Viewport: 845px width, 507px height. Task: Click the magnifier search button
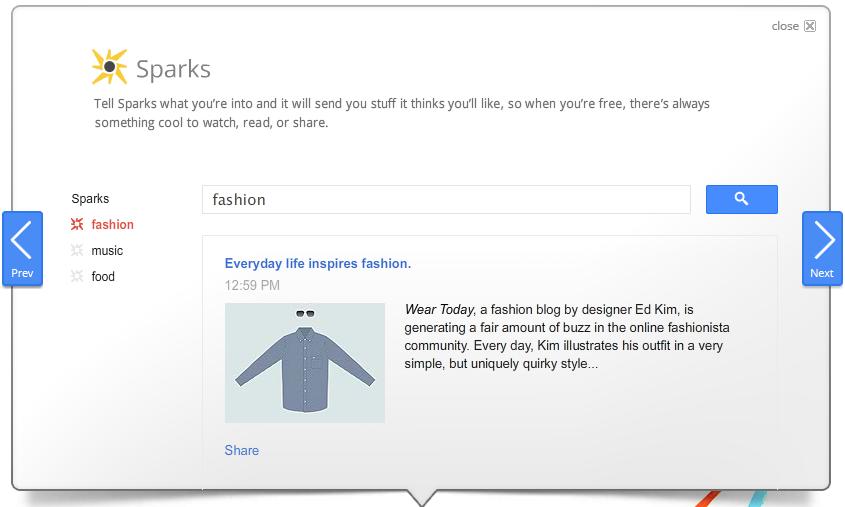(741, 199)
